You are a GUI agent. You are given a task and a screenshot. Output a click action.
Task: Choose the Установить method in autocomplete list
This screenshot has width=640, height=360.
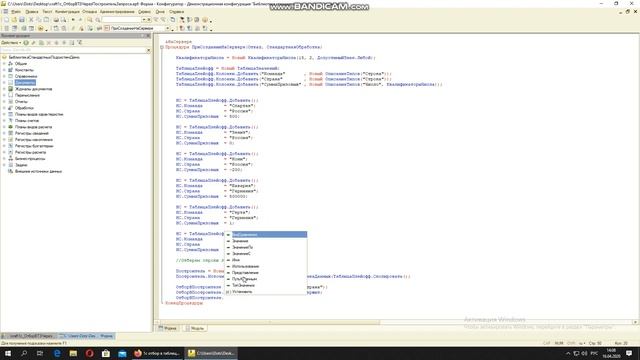(266, 291)
